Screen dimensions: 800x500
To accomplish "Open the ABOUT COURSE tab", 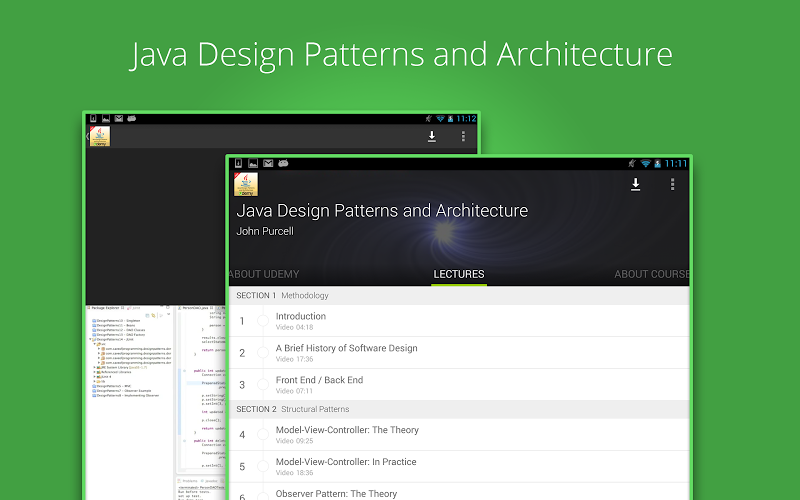I will 651,274.
